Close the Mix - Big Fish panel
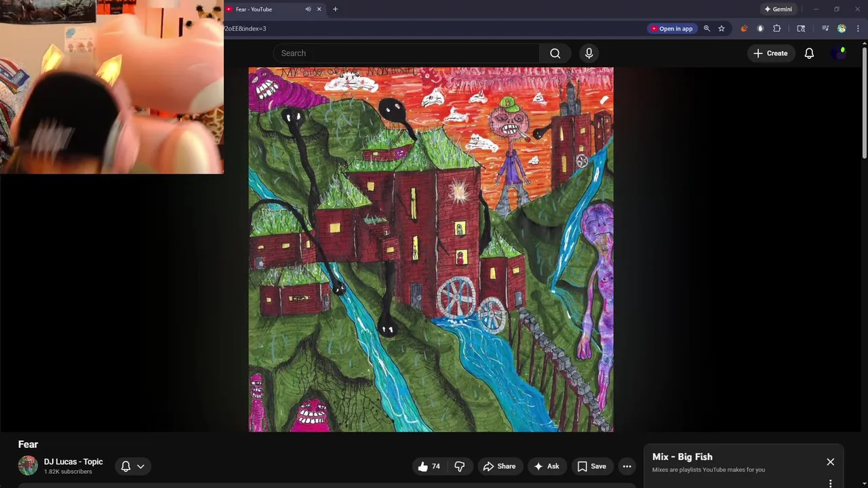868x488 pixels. 830,462
